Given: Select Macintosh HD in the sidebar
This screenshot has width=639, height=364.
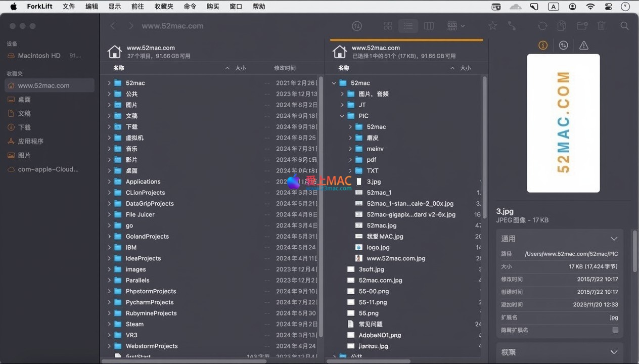Looking at the screenshot, I should pos(39,56).
